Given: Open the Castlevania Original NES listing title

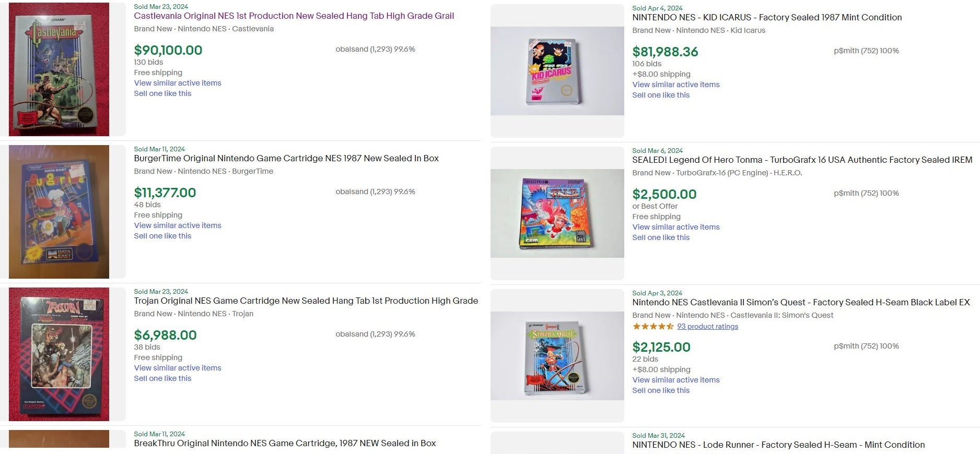Looking at the screenshot, I should pyautogui.click(x=293, y=16).
